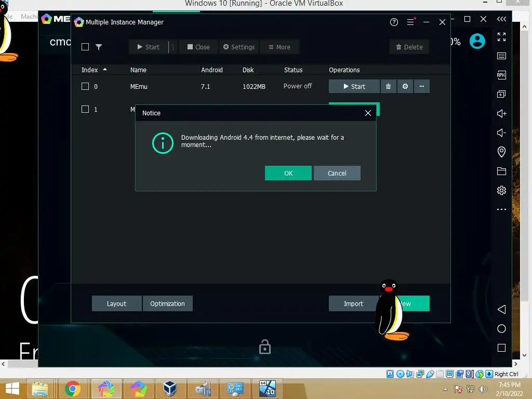This screenshot has height=399, width=532.
Task: Open the Layout button
Action: tap(117, 303)
